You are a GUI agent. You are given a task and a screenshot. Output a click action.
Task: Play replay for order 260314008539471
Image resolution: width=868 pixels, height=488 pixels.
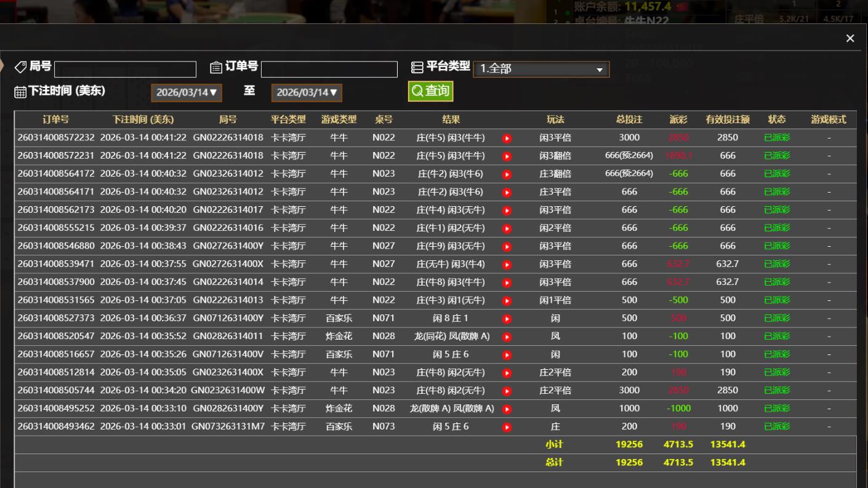(x=507, y=265)
